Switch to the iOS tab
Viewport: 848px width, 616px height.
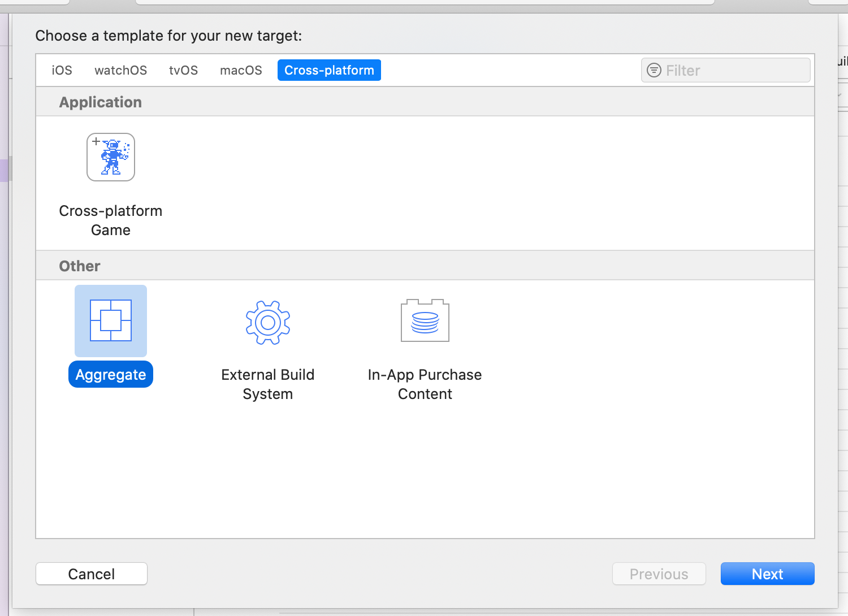[62, 70]
